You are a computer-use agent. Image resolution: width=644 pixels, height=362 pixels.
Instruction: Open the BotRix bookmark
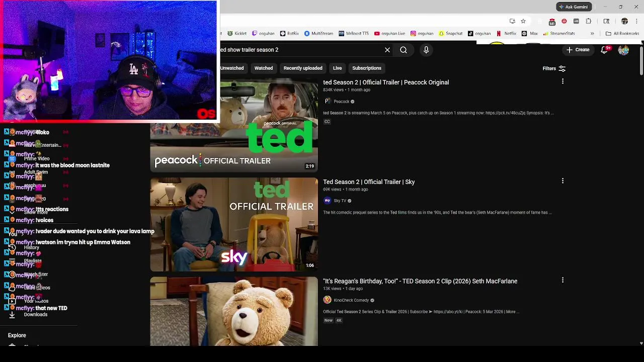(289, 34)
